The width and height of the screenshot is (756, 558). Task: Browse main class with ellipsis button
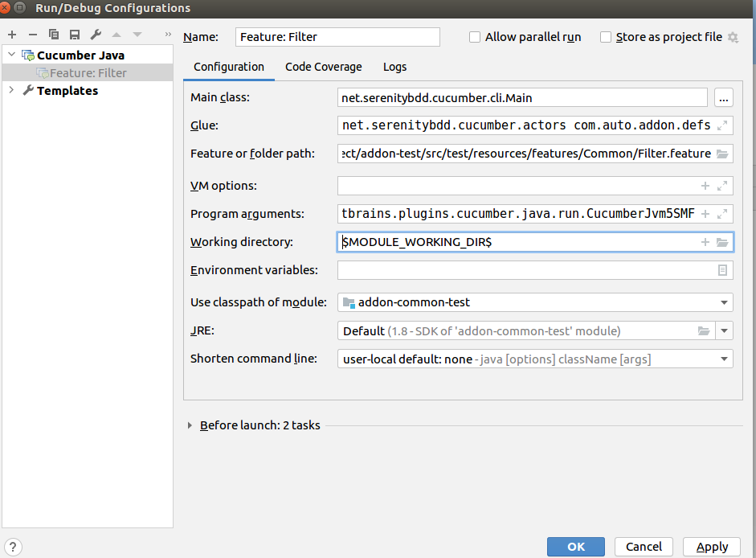723,97
